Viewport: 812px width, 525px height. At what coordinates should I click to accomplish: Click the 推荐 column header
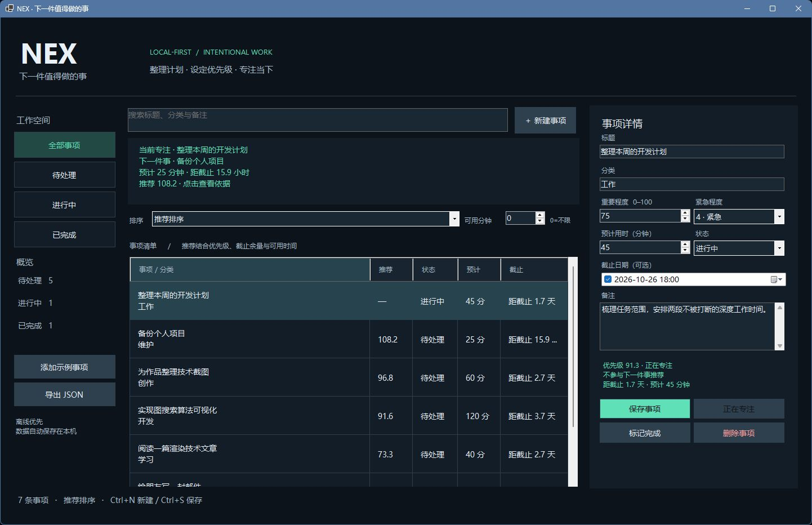pos(391,270)
